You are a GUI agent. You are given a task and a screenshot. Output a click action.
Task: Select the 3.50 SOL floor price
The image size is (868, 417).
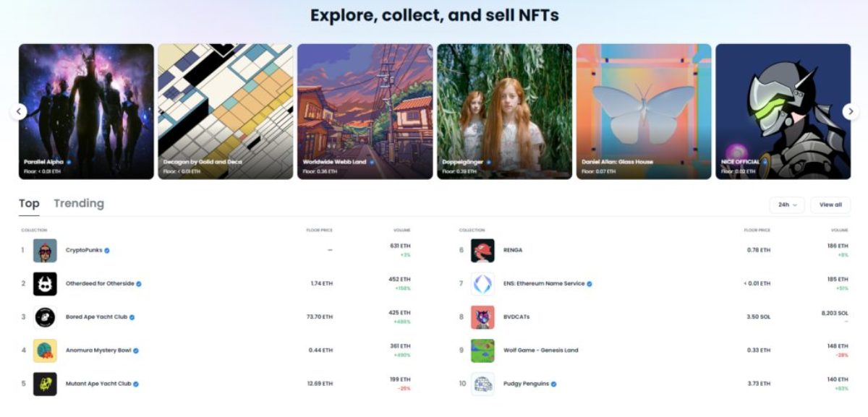(x=759, y=317)
